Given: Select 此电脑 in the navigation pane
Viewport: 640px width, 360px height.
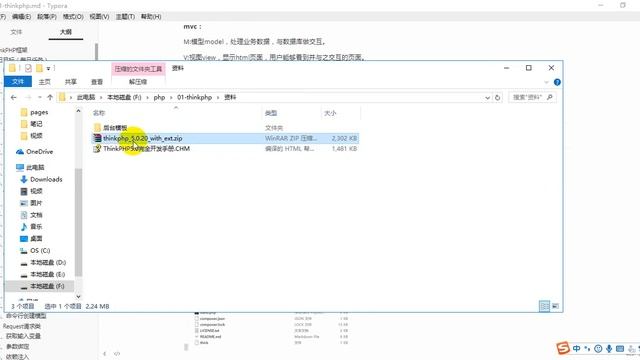Looking at the screenshot, I should [x=35, y=167].
